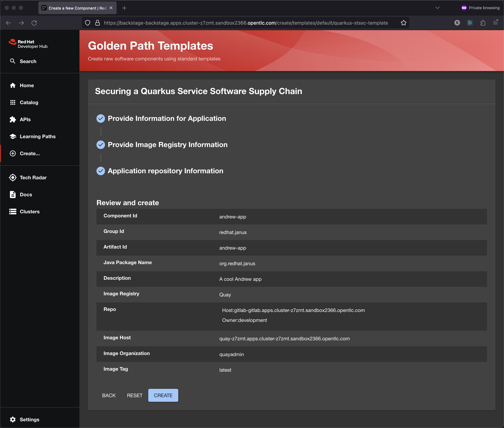Click the APIs puzzle piece icon

tap(13, 119)
